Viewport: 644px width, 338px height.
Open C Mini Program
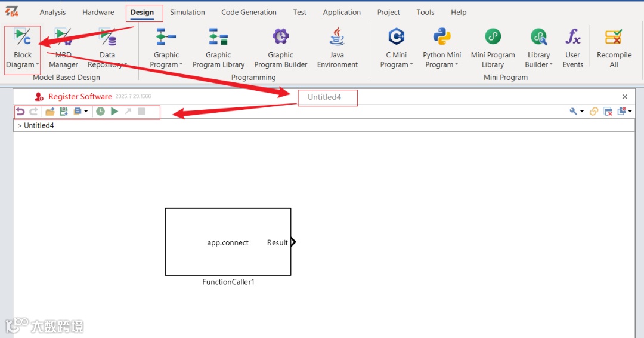pyautogui.click(x=397, y=49)
